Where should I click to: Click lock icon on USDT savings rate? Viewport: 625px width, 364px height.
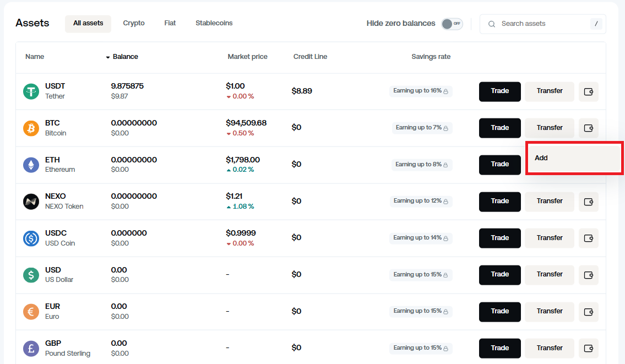click(445, 91)
